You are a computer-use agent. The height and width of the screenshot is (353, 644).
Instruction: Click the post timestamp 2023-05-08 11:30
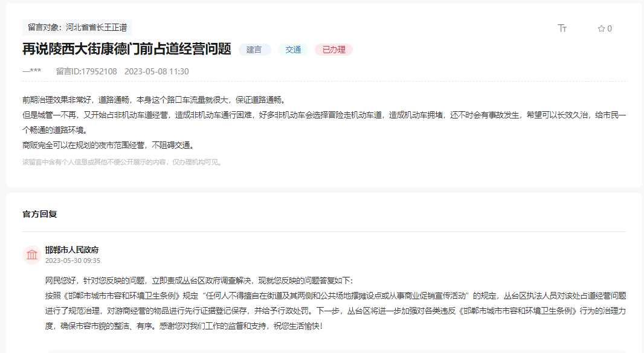[156, 71]
